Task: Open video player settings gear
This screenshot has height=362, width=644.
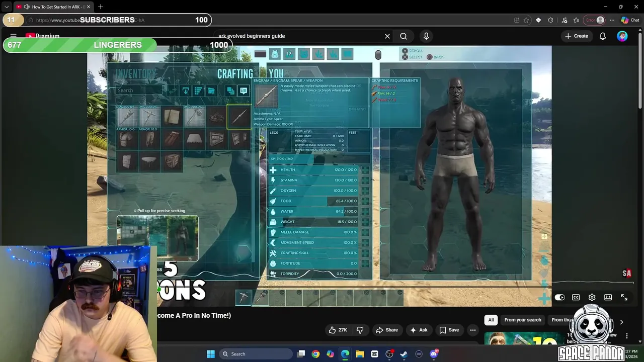Action: pos(592,297)
